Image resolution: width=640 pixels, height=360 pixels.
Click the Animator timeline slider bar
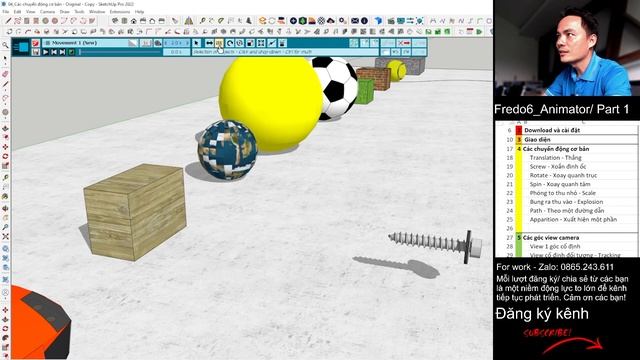[x=120, y=52]
